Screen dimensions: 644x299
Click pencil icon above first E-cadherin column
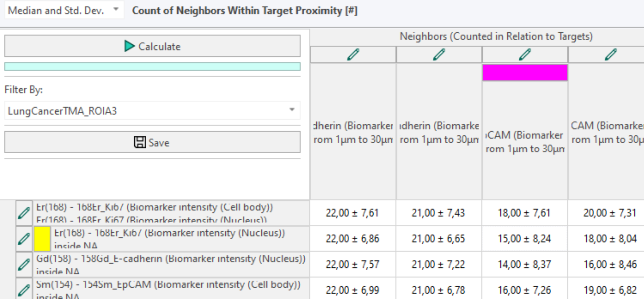point(353,55)
